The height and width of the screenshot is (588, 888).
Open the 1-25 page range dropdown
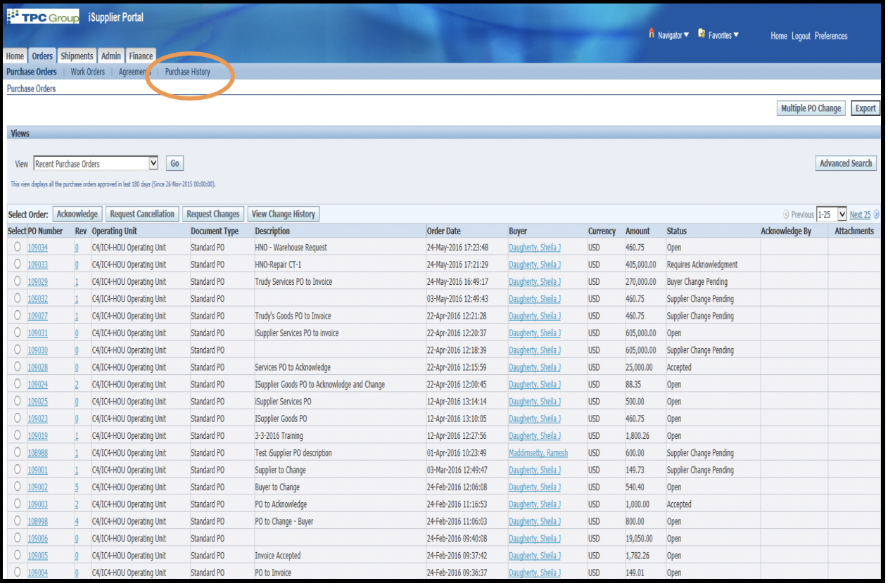click(x=831, y=215)
